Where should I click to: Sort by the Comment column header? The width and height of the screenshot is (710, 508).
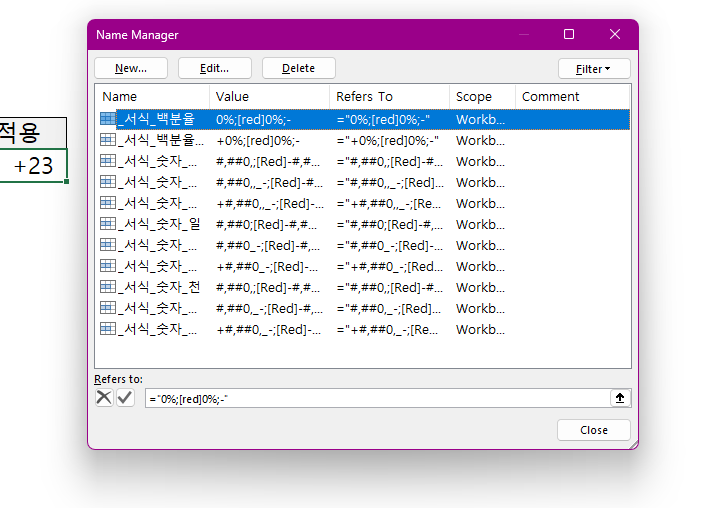click(x=572, y=96)
